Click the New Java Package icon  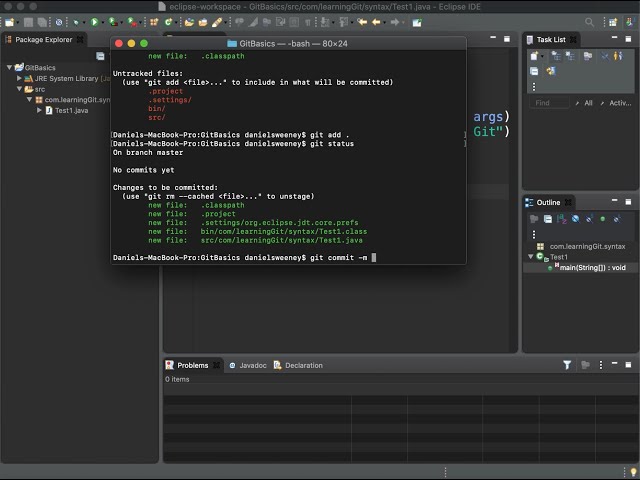tap(154, 22)
